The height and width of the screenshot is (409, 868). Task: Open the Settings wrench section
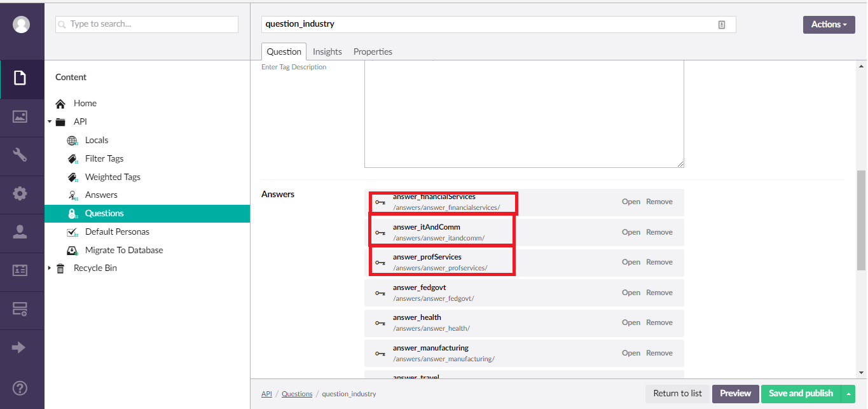click(20, 155)
